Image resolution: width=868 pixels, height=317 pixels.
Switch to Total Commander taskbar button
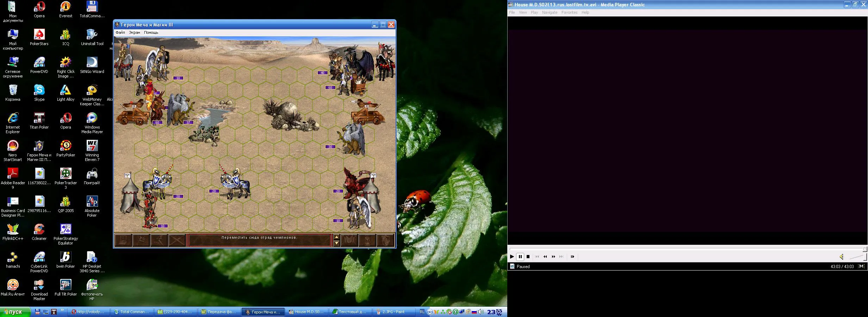(132, 312)
